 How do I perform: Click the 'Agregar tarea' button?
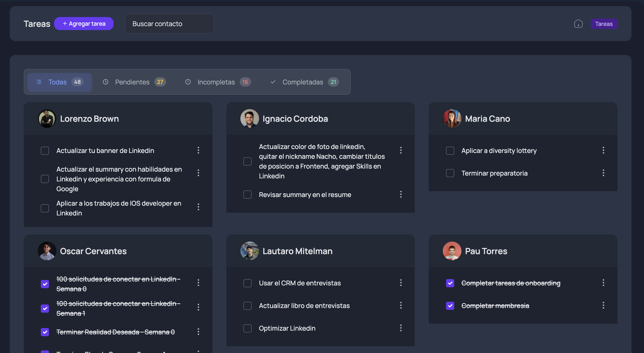(x=84, y=24)
